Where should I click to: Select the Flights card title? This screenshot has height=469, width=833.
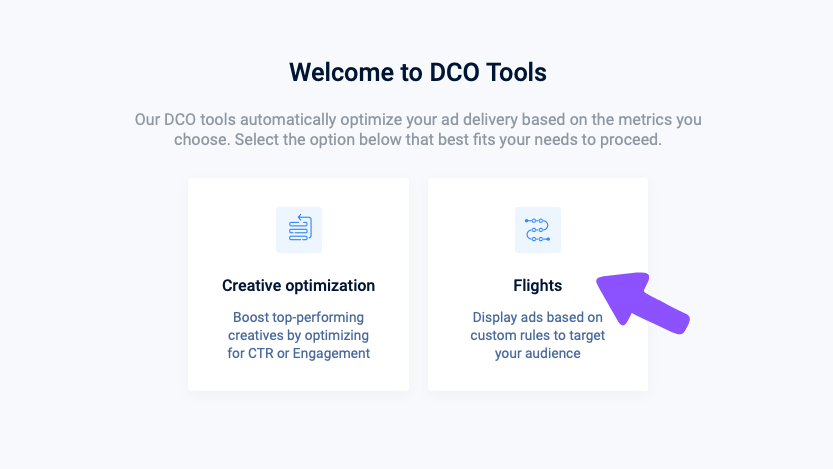(537, 285)
